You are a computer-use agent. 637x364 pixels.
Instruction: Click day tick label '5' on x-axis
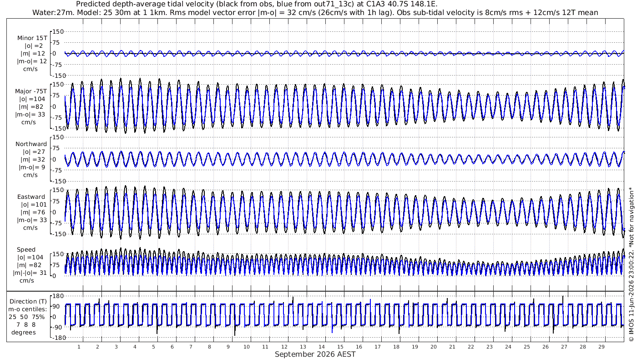tap(153, 347)
